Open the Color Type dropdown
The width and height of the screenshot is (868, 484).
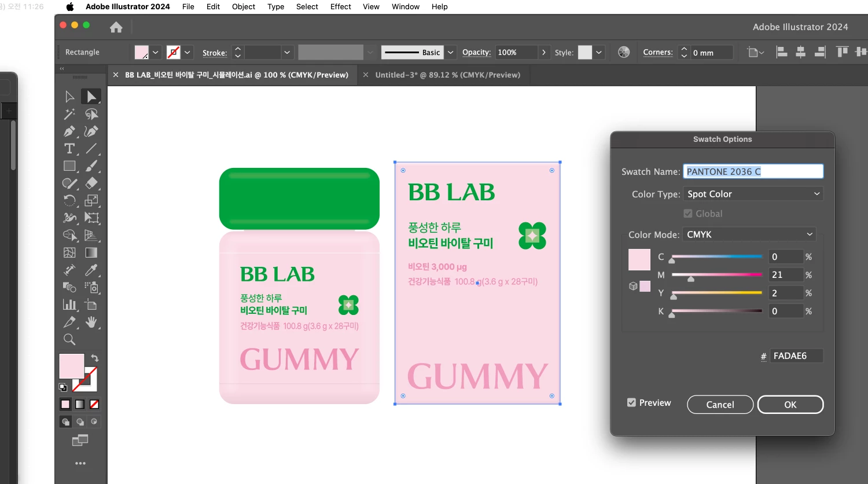(x=753, y=194)
